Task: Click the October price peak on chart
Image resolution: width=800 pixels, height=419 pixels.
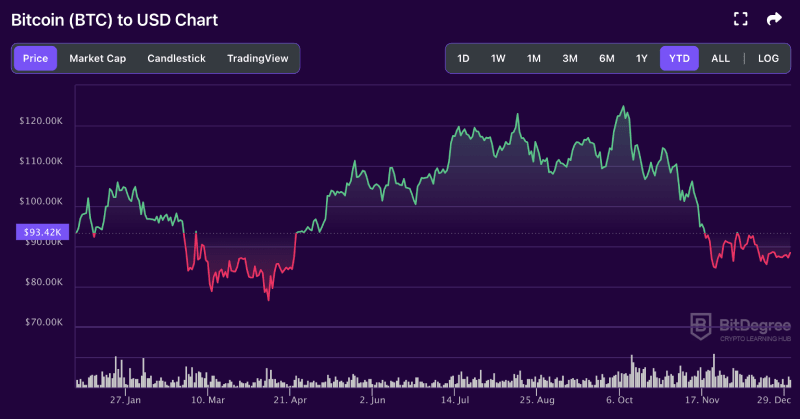Action: click(623, 107)
